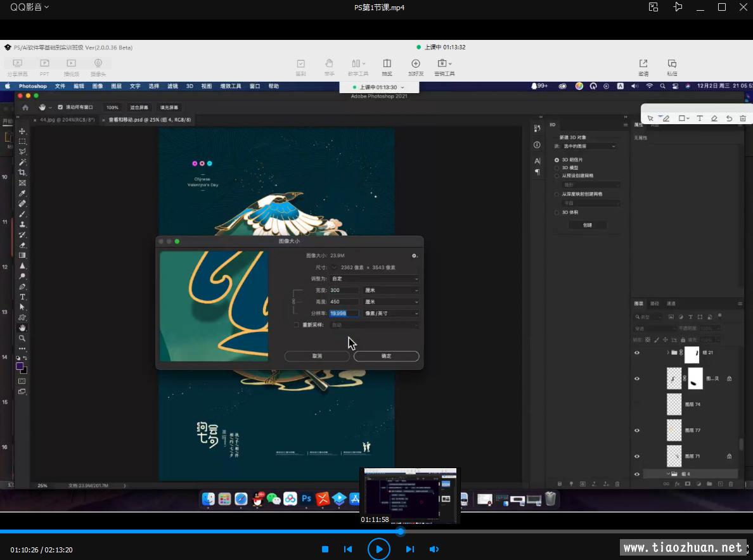Image resolution: width=753 pixels, height=560 pixels.
Task: Select the 3D 体积 radio option
Action: [x=557, y=213]
